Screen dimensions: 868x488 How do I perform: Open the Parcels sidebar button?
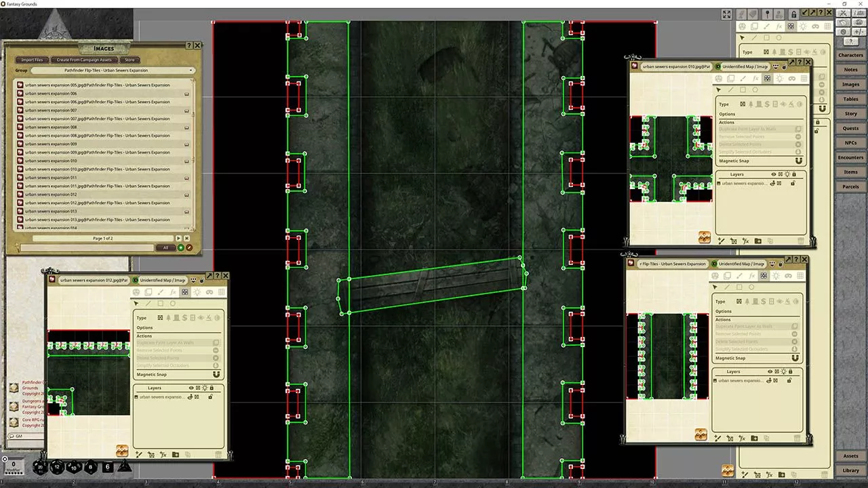click(x=850, y=186)
